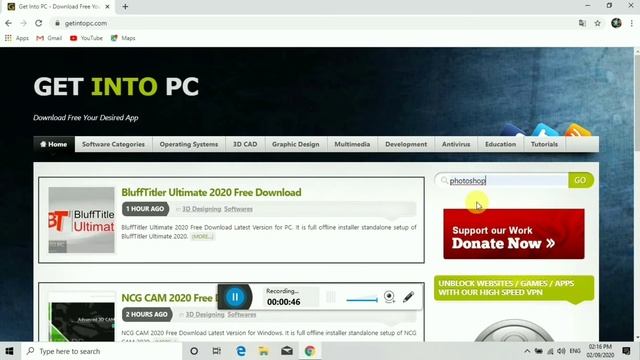The height and width of the screenshot is (360, 640).
Task: Close the Get Into PC tab
Action: coord(107,7)
